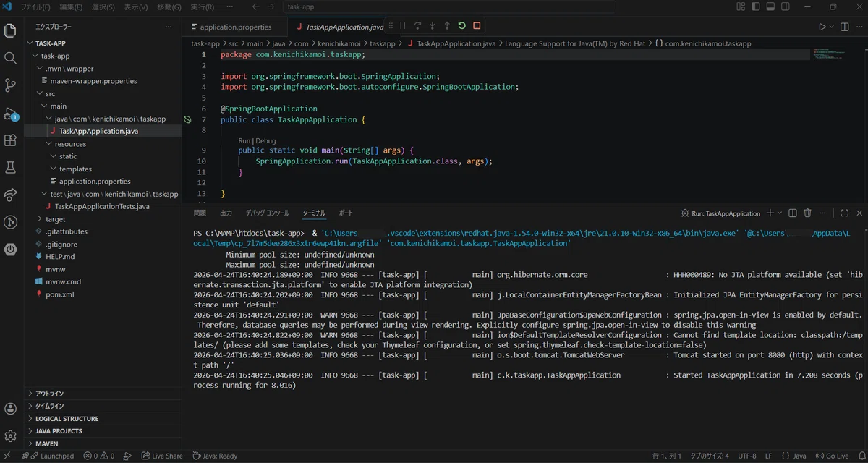
Task: Switch to the ポート panel tab
Action: pyautogui.click(x=346, y=213)
